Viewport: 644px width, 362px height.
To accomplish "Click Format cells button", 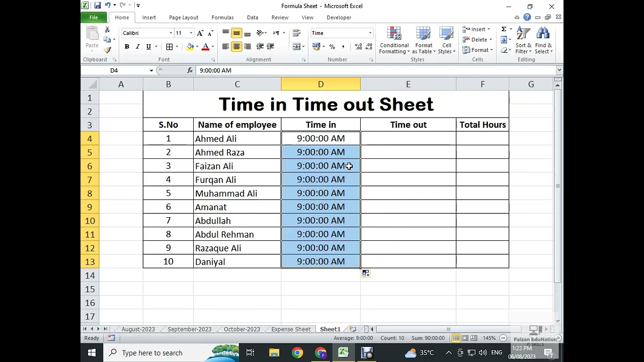I will (477, 50).
